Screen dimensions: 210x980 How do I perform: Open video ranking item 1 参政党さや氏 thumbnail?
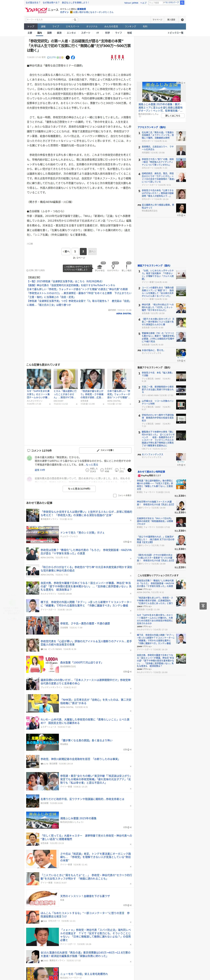click(181, 376)
